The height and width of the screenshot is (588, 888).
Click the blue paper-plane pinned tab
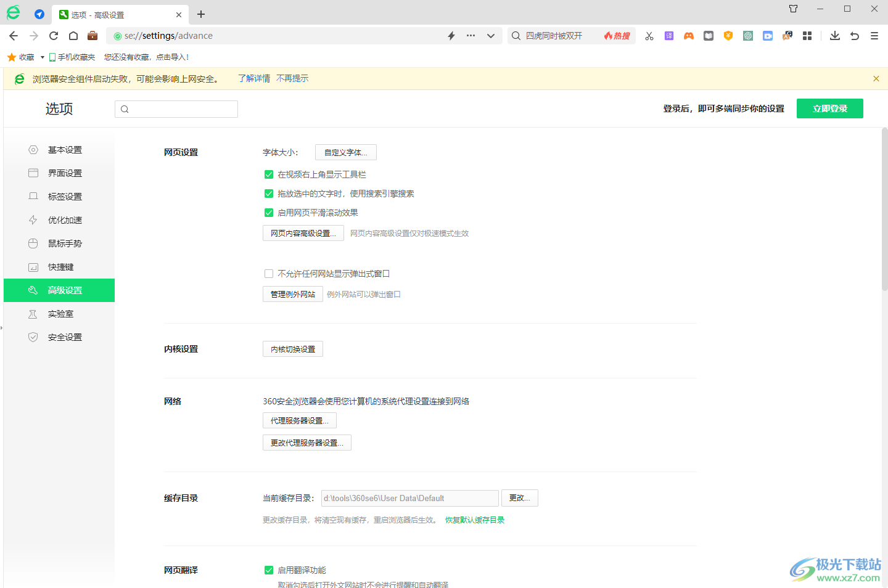[x=39, y=14]
